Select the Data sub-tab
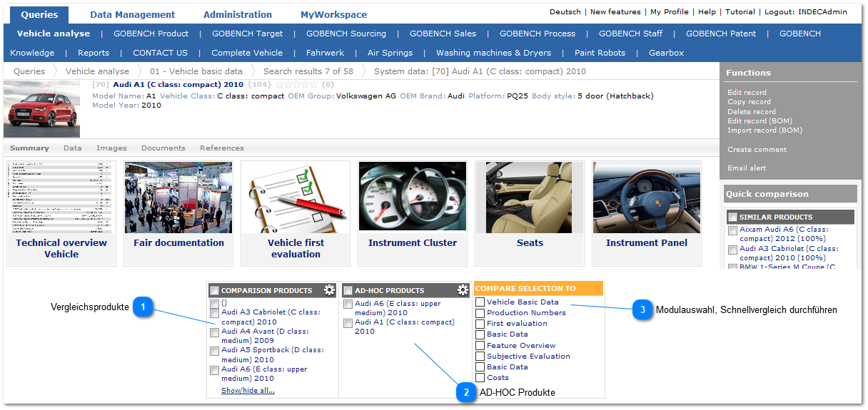The width and height of the screenshot is (868, 410). (x=73, y=148)
